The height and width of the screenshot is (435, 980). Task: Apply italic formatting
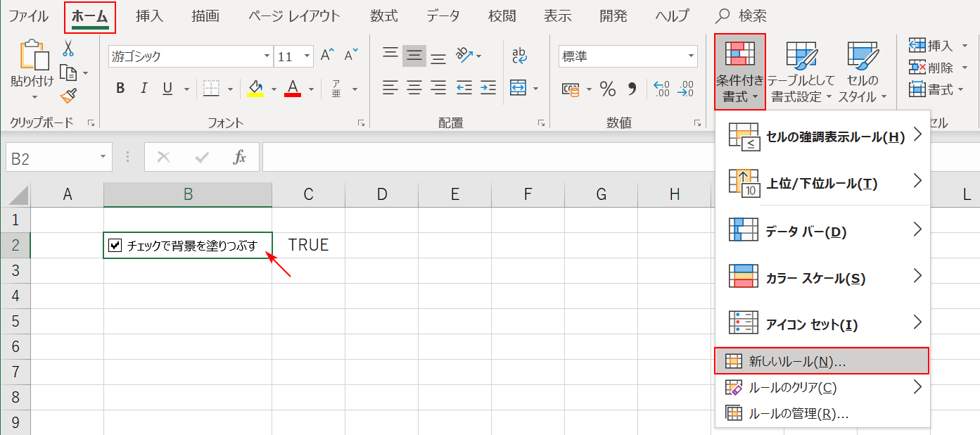click(x=144, y=88)
